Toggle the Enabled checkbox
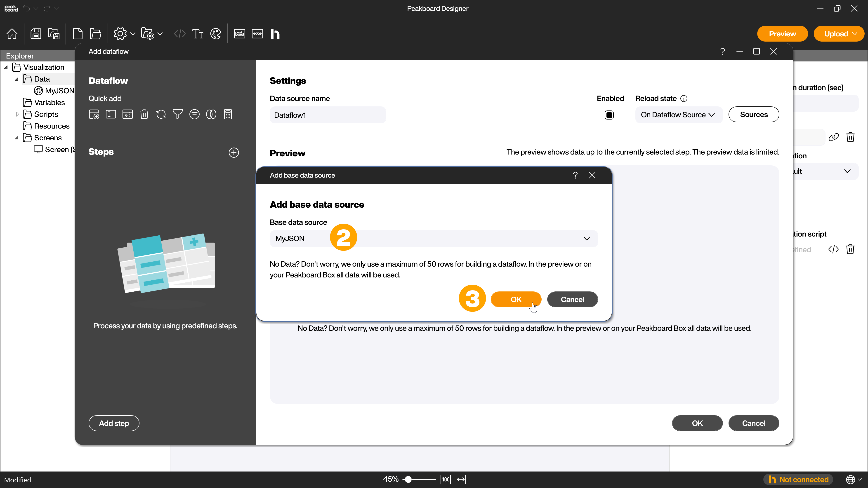This screenshot has width=868, height=488. [609, 115]
